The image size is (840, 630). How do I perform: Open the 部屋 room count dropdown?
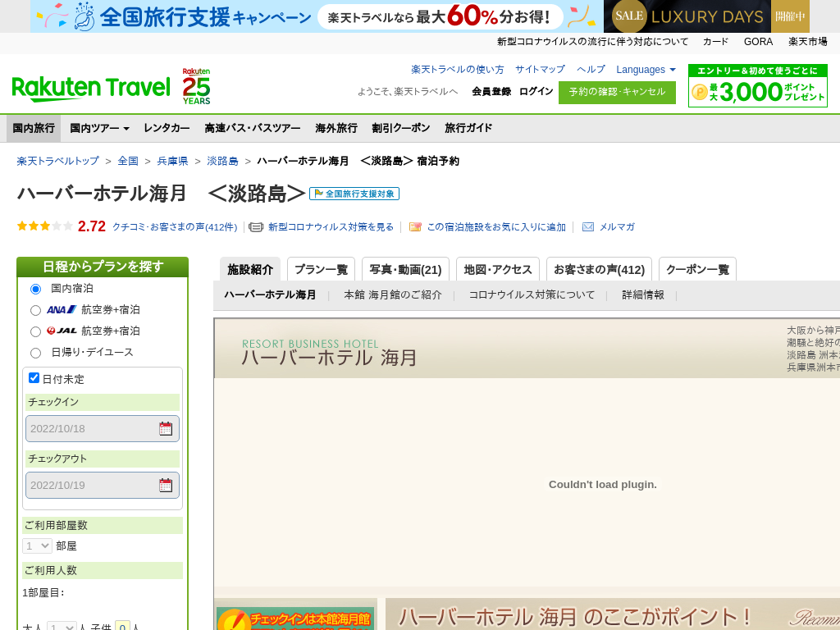[37, 546]
